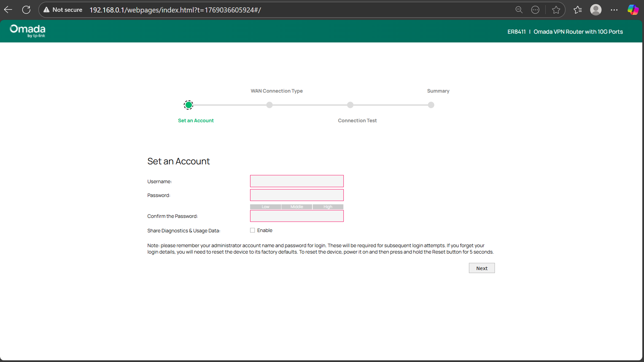
Task: Click the Not secure site information badge
Action: 62,10
